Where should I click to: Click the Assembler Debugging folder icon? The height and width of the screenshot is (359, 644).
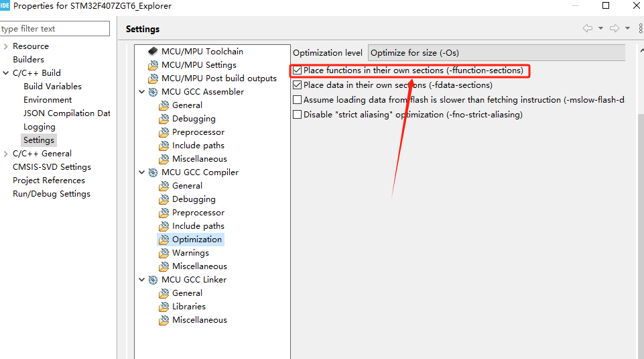coord(164,119)
